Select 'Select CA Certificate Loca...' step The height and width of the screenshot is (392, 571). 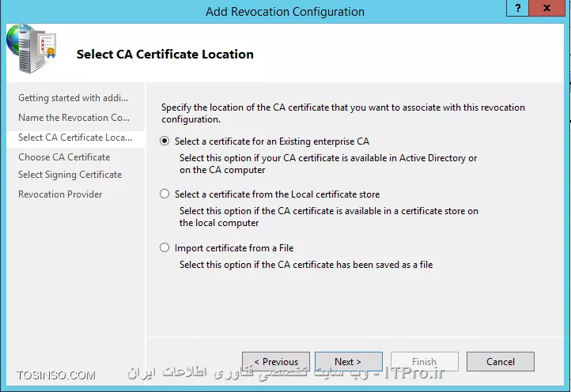pyautogui.click(x=75, y=138)
